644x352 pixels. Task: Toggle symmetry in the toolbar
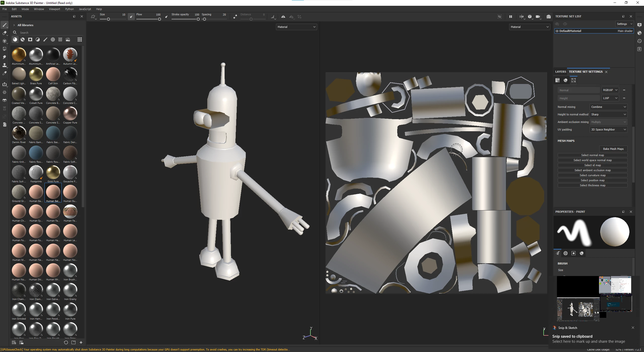coord(283,17)
